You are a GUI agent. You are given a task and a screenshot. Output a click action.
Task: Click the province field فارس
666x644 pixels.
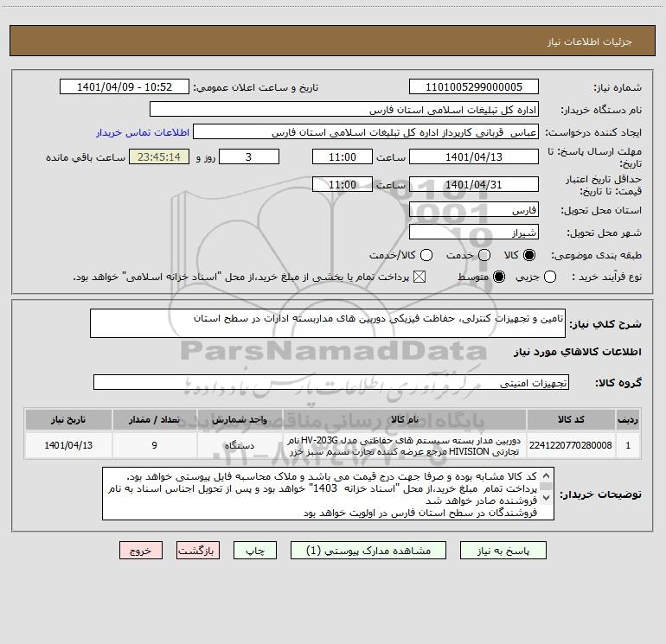click(474, 210)
